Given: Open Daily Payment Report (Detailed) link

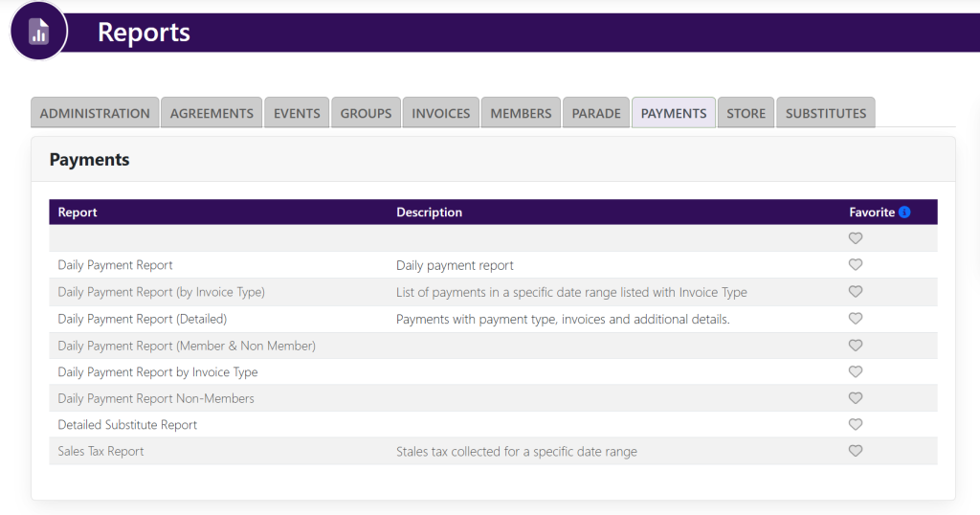Looking at the screenshot, I should tap(142, 319).
